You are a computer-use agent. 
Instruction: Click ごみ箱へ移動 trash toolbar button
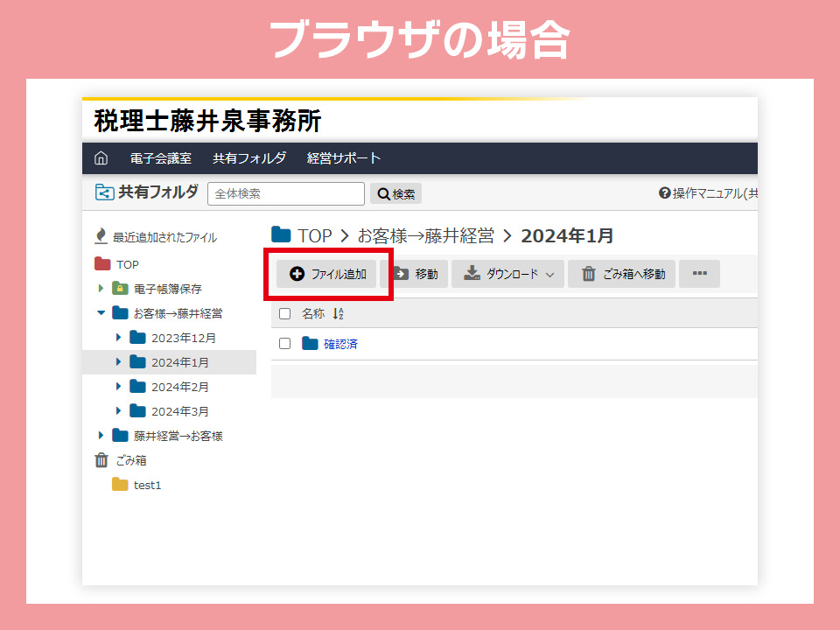coord(621,274)
